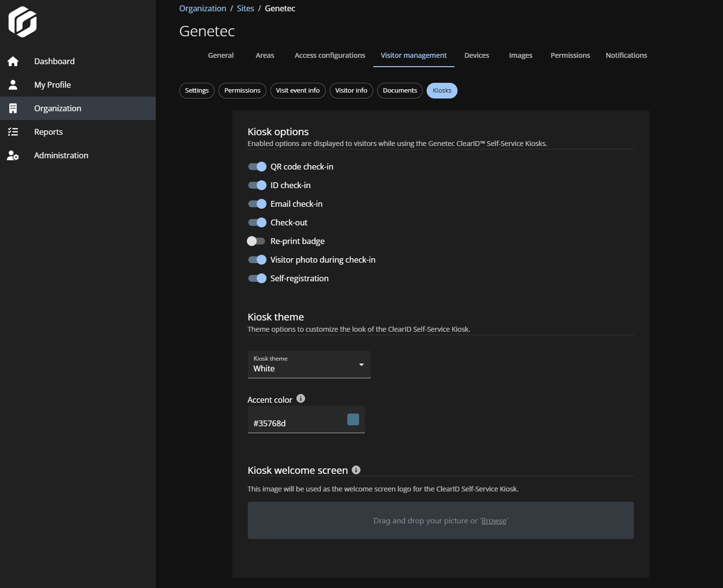Turn off the Self-registration toggle

tap(257, 278)
